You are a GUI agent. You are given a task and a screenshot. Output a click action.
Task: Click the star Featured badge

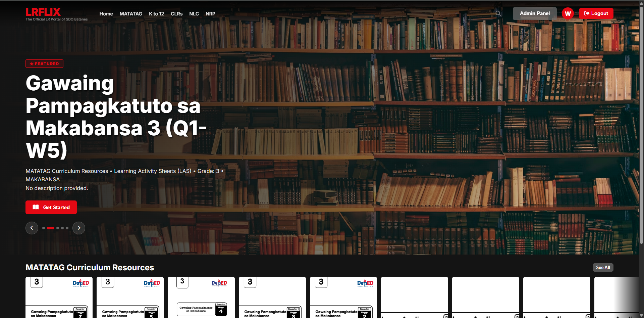[x=44, y=64]
